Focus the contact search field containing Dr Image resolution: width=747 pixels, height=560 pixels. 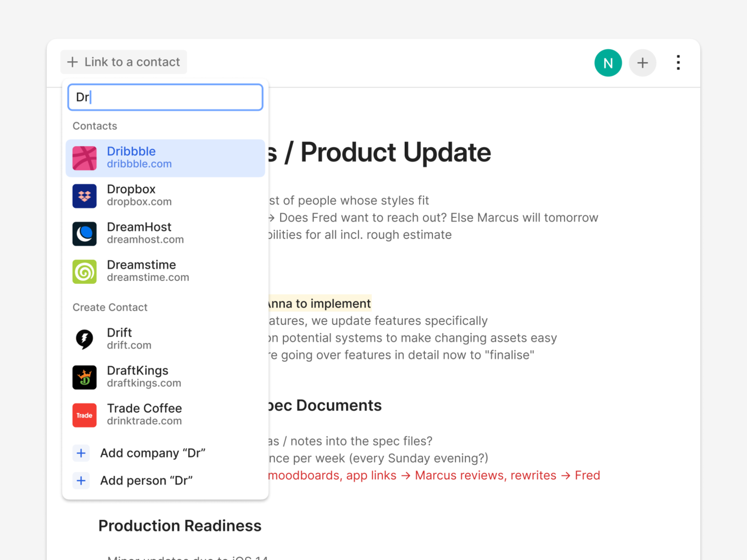click(165, 97)
